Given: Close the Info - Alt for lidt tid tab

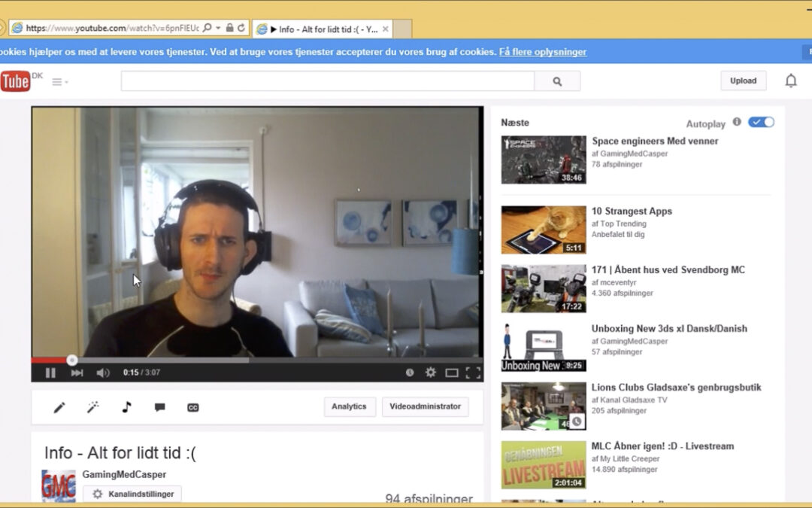Looking at the screenshot, I should (x=385, y=29).
